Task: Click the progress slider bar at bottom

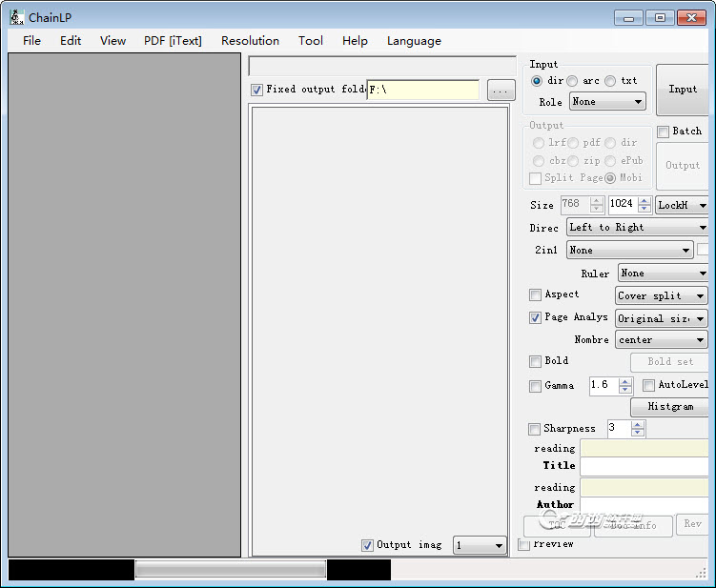Action: click(230, 570)
